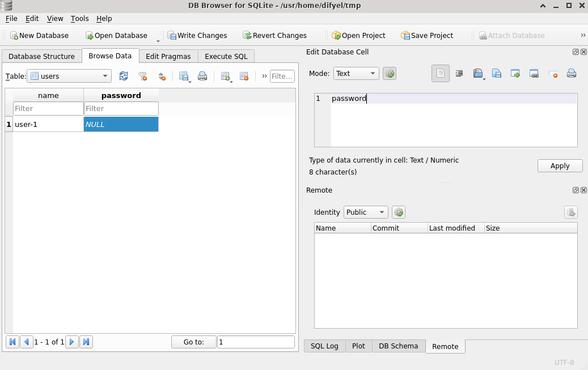588x370 pixels.
Task: Go to the previous record page
Action: [26, 342]
